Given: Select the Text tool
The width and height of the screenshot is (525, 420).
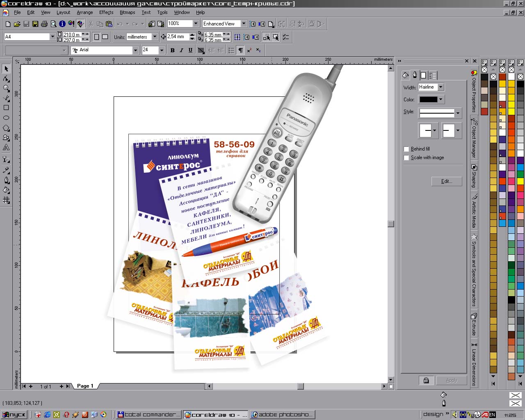Looking at the screenshot, I should point(6,148).
